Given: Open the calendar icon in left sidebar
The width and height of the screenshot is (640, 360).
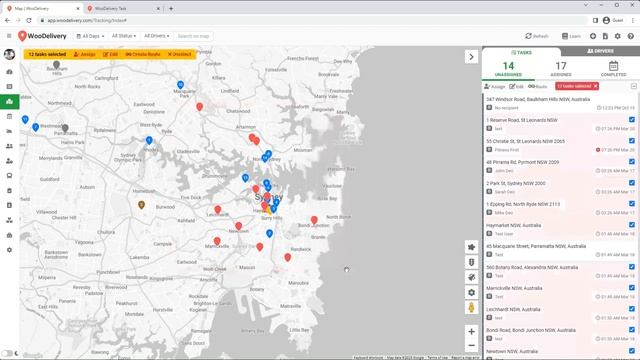Looking at the screenshot, I should (9, 116).
